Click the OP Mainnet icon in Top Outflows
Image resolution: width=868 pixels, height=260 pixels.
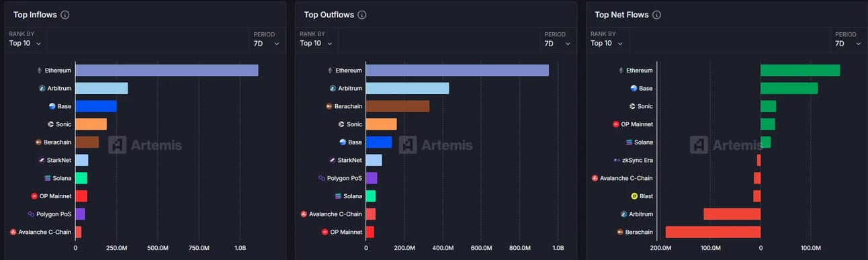tap(325, 232)
